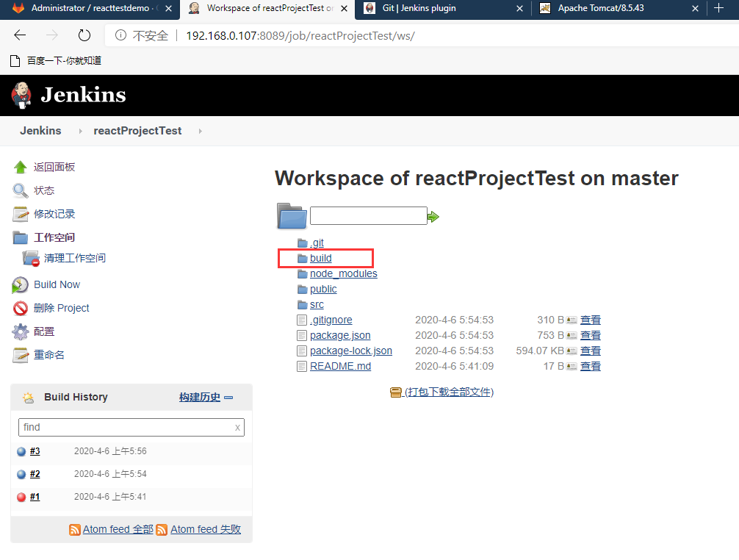Click the notepad icon beside 修改记录
The image size is (739, 560).
click(x=21, y=214)
